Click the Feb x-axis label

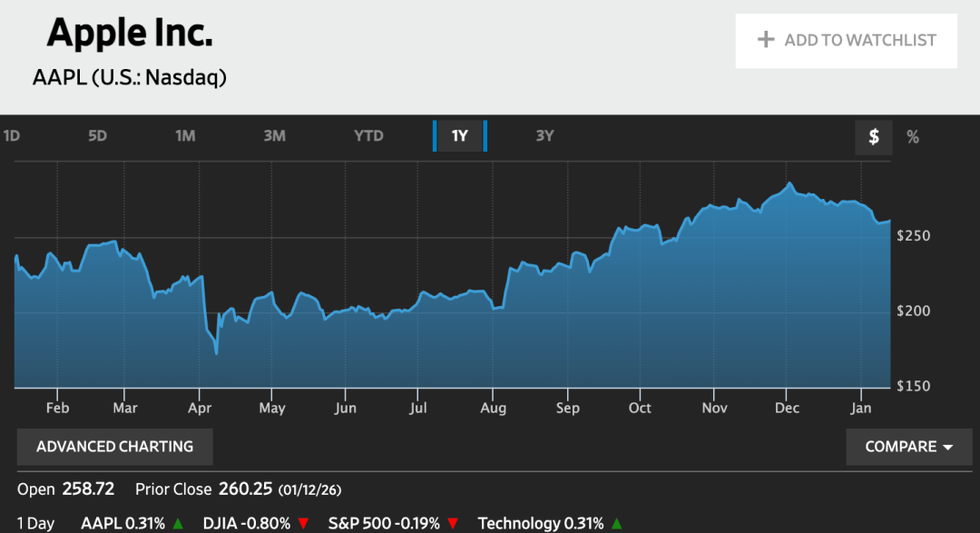tap(57, 408)
